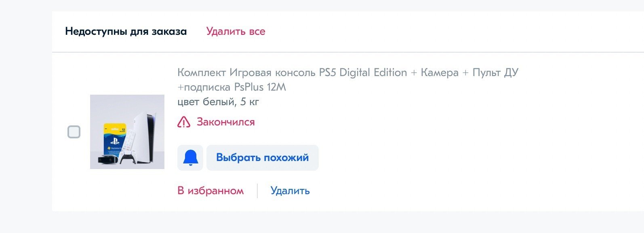Open the Комплект Игровая консоль PS5 title

click(x=347, y=73)
